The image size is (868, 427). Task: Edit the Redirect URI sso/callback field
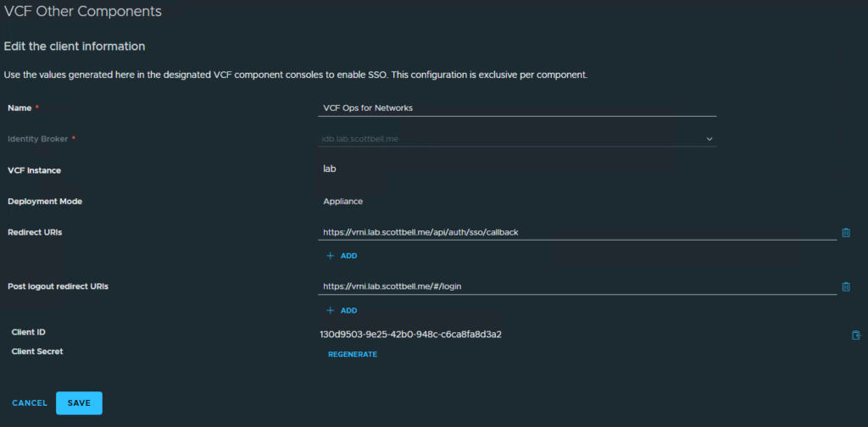click(577, 233)
